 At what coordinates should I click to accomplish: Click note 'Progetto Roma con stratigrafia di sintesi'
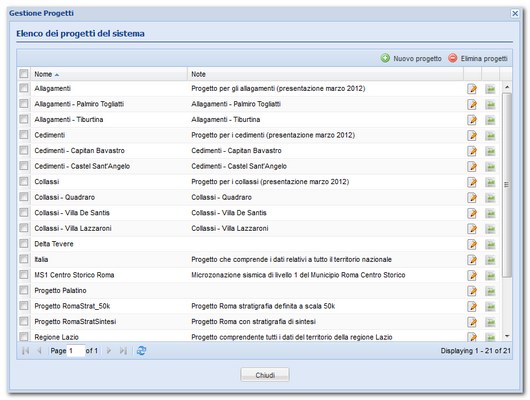point(254,322)
